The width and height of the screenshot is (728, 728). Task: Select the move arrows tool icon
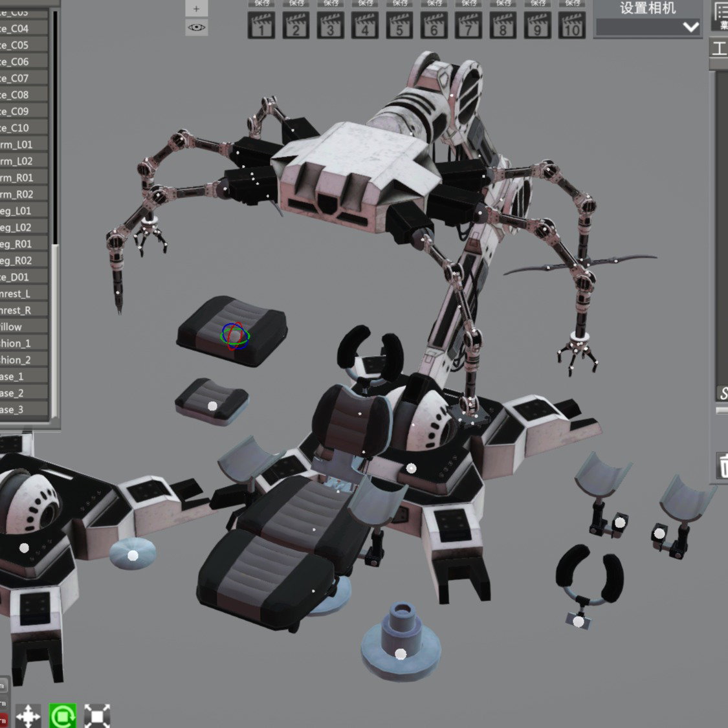[28, 716]
